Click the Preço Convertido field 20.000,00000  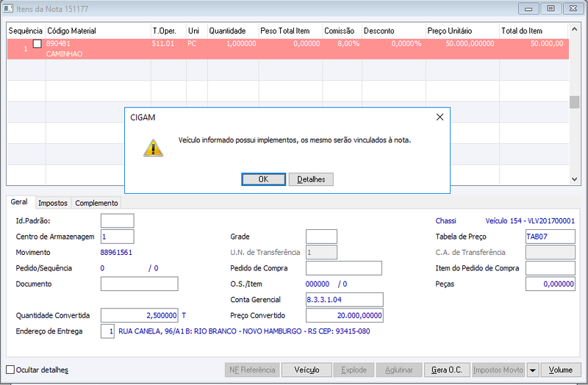[345, 315]
